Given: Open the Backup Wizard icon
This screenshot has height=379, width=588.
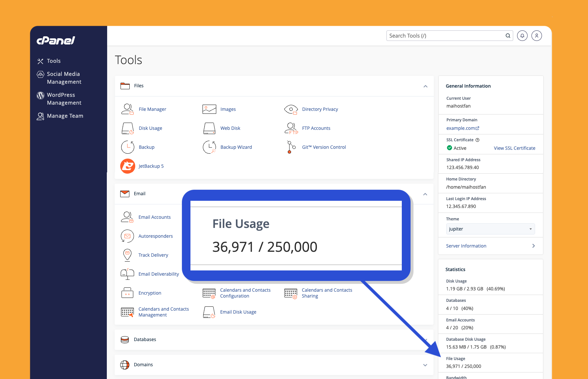Looking at the screenshot, I should point(209,147).
